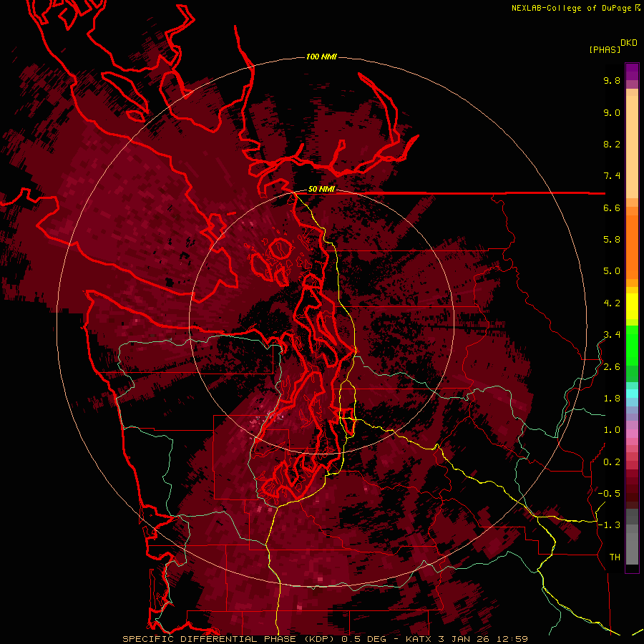This screenshot has width=644, height=644.
Task: Click the TH threshold label on the scale
Action: (615, 557)
